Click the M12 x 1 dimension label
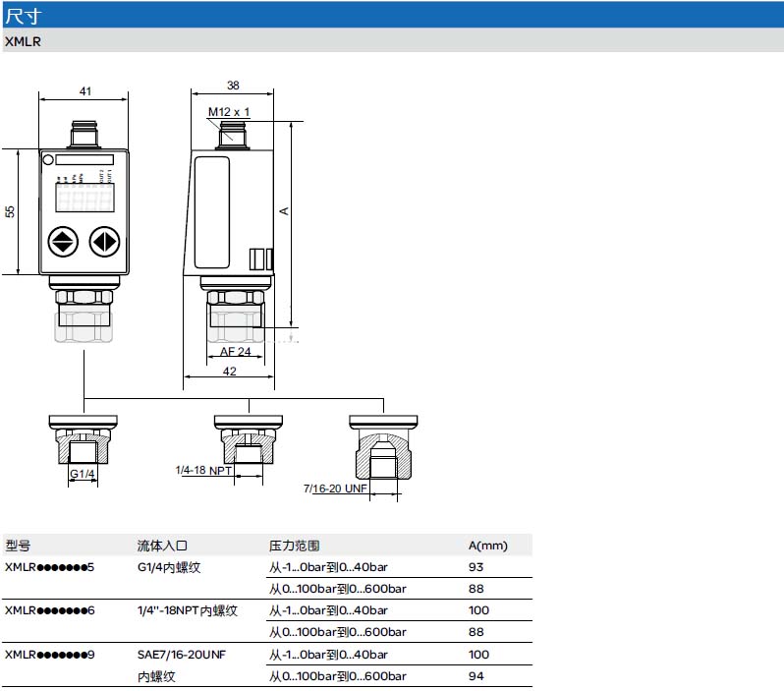Image resolution: width=784 pixels, height=691 pixels. [229, 112]
